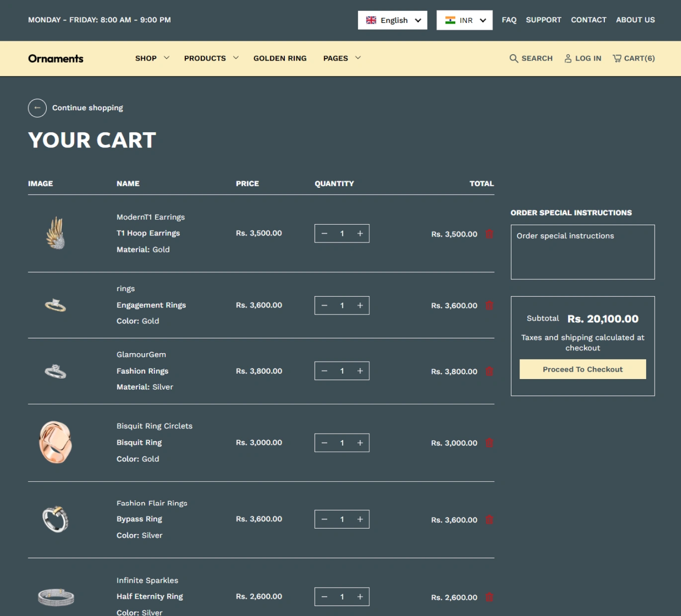The image size is (681, 616).
Task: Remove Half Eternity Ring via trash icon
Action: pos(489,597)
